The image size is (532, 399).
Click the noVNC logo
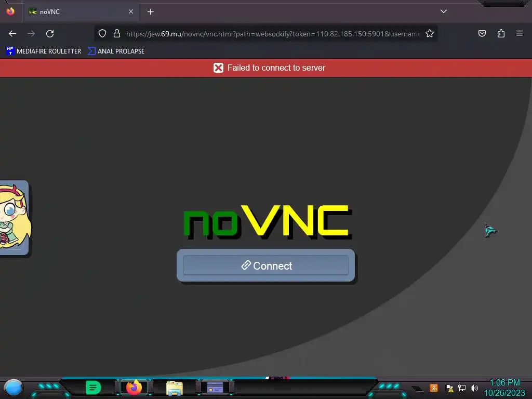click(268, 222)
